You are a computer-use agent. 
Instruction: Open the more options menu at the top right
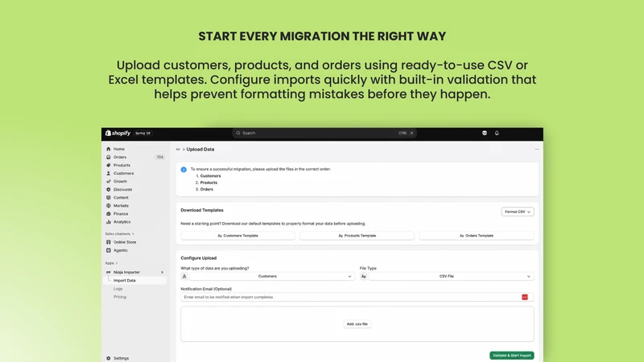(x=537, y=150)
